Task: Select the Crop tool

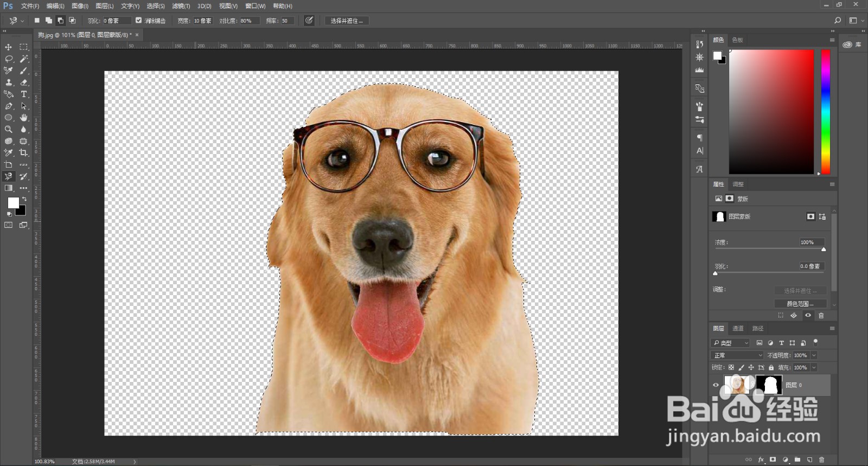Action: (x=23, y=153)
